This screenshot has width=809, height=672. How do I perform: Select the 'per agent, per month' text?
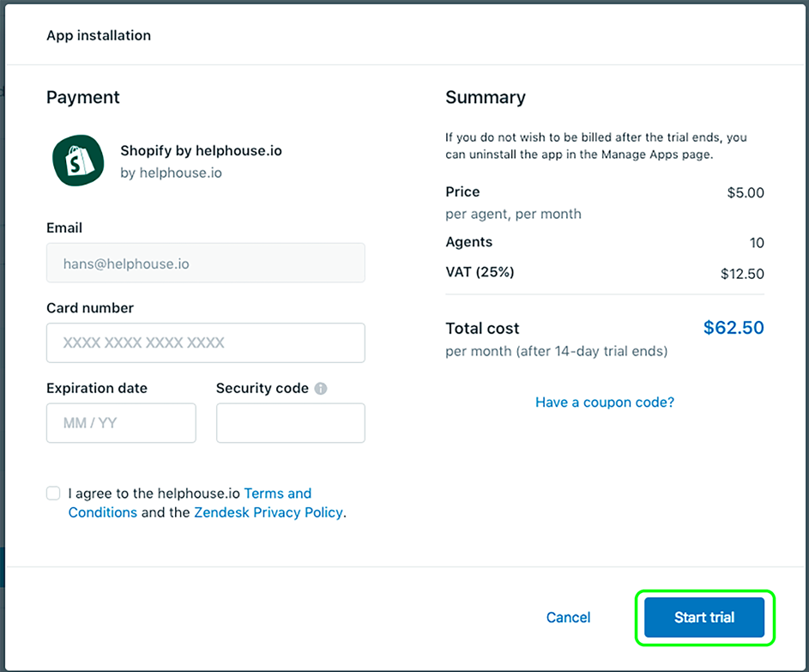tap(513, 214)
